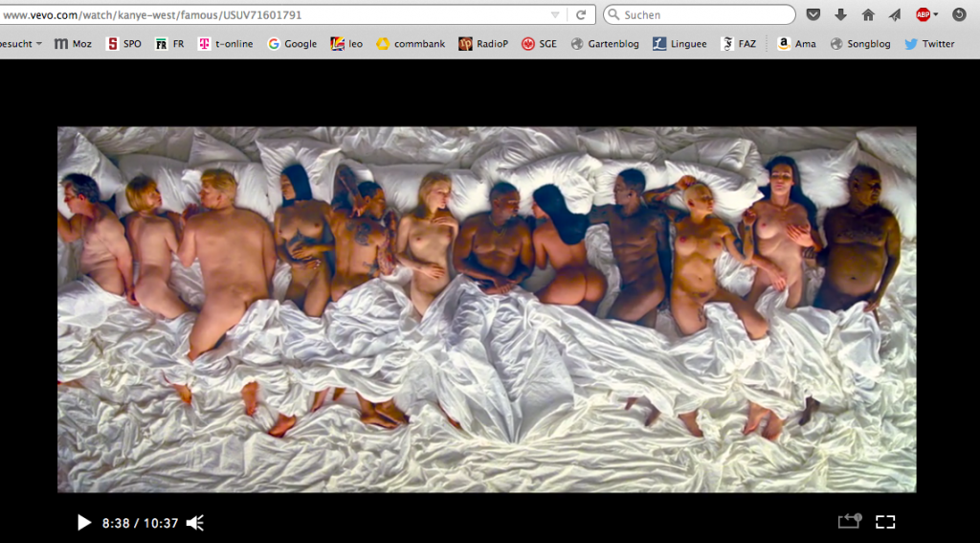Open the Moz bookmark
The width and height of the screenshot is (980, 543).
coord(73,44)
